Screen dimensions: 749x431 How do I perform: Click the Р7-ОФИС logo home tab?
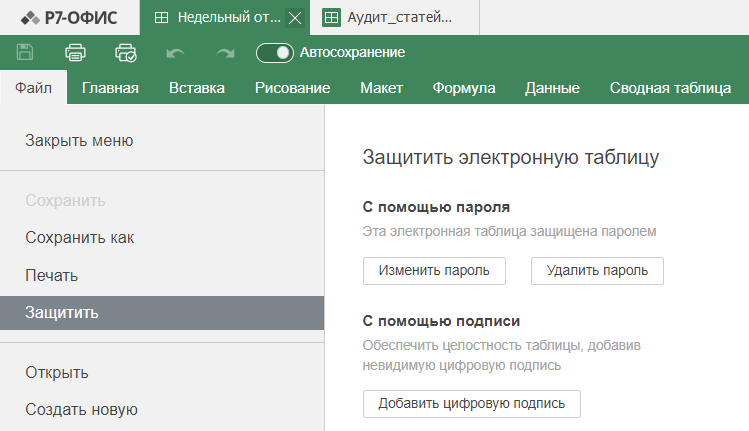point(70,18)
